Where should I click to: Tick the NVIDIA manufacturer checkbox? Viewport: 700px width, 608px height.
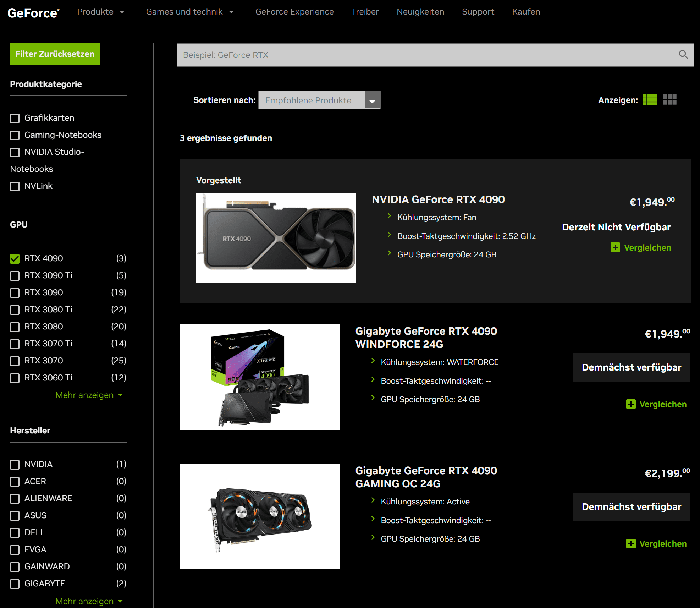point(15,465)
